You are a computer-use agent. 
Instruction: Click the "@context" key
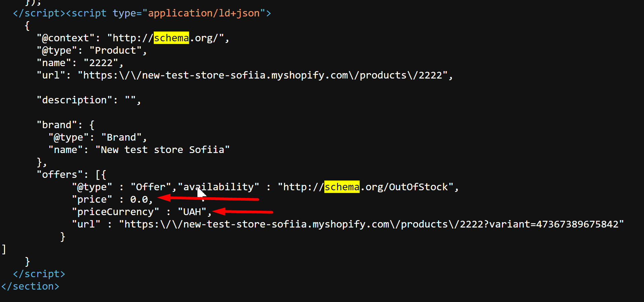tap(65, 38)
